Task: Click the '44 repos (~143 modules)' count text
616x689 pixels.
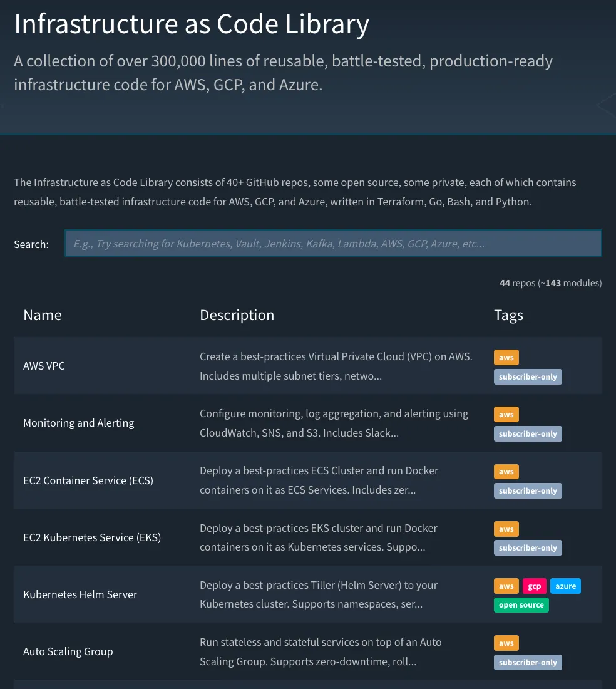Action: coord(550,283)
